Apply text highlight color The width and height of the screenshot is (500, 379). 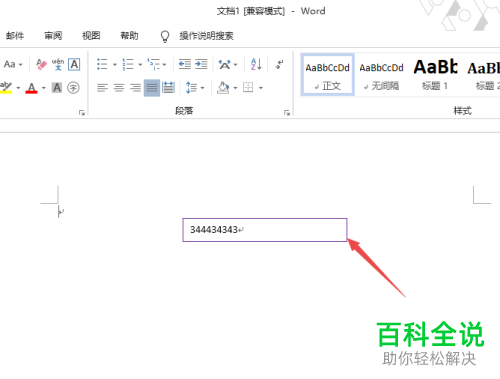point(6,88)
